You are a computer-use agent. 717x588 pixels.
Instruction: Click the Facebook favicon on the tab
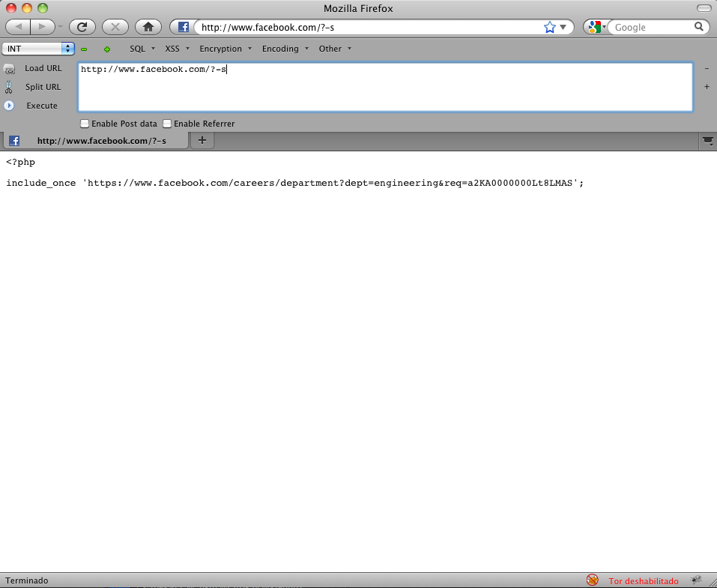[x=14, y=141]
